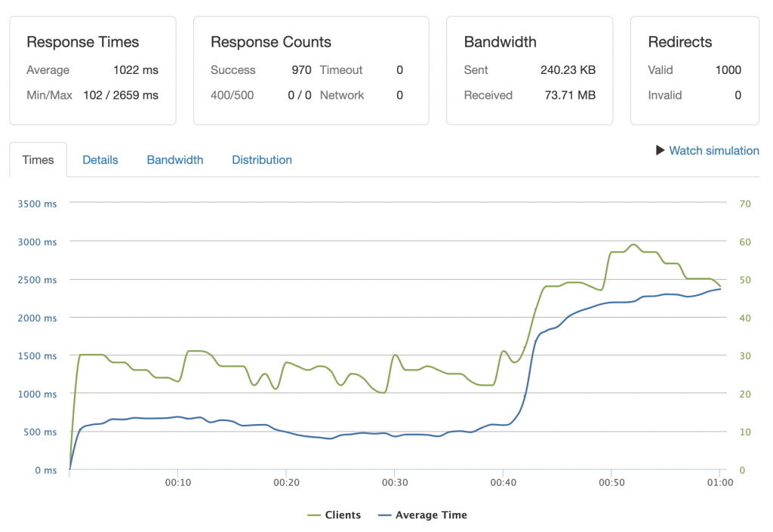This screenshot has height=532, width=773.
Task: Click the 00:10 time axis label
Action: point(178,483)
